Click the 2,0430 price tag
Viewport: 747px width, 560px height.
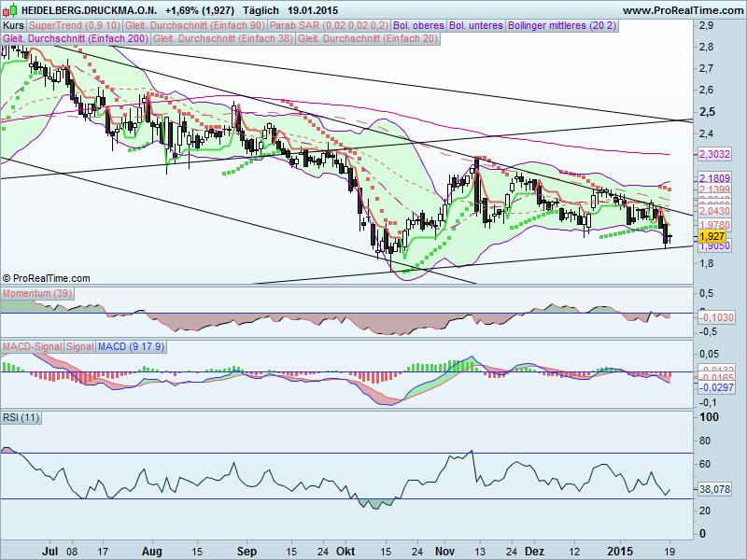click(714, 211)
